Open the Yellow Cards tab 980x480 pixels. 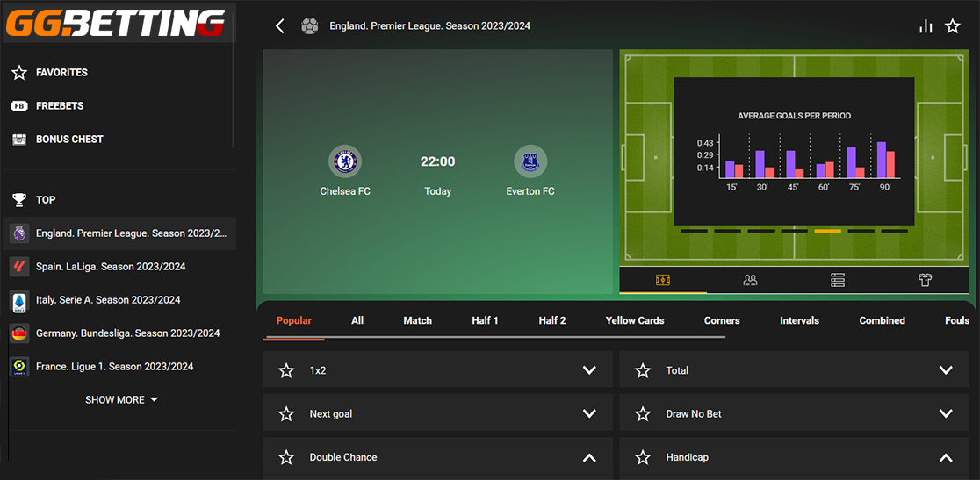click(x=635, y=321)
